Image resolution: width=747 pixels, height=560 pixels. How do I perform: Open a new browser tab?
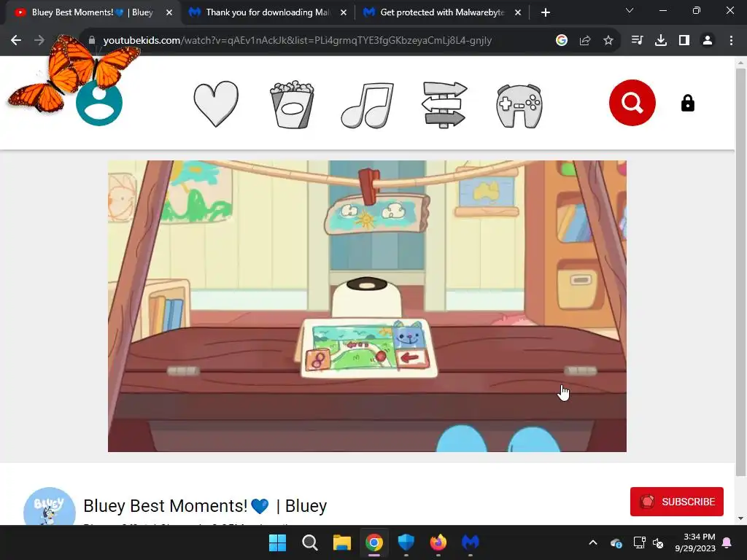[546, 13]
